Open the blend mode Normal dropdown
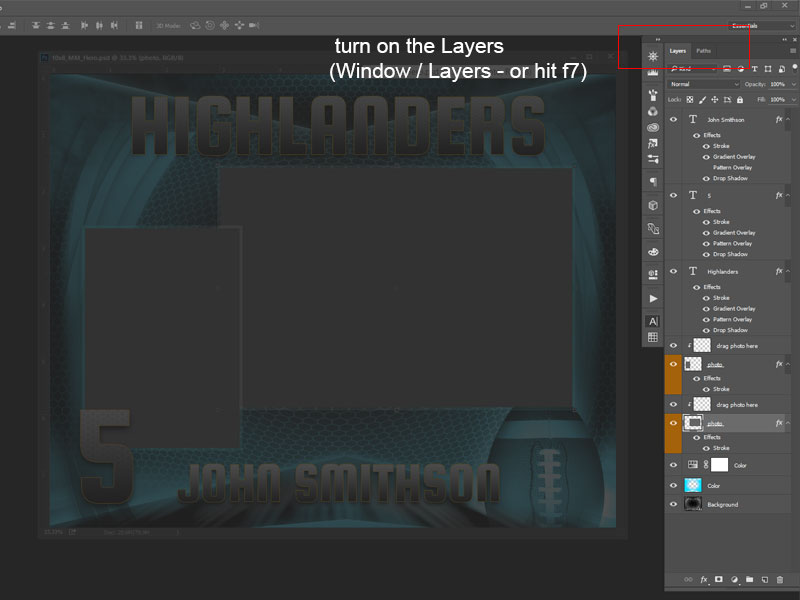The width and height of the screenshot is (800, 600). 703,84
